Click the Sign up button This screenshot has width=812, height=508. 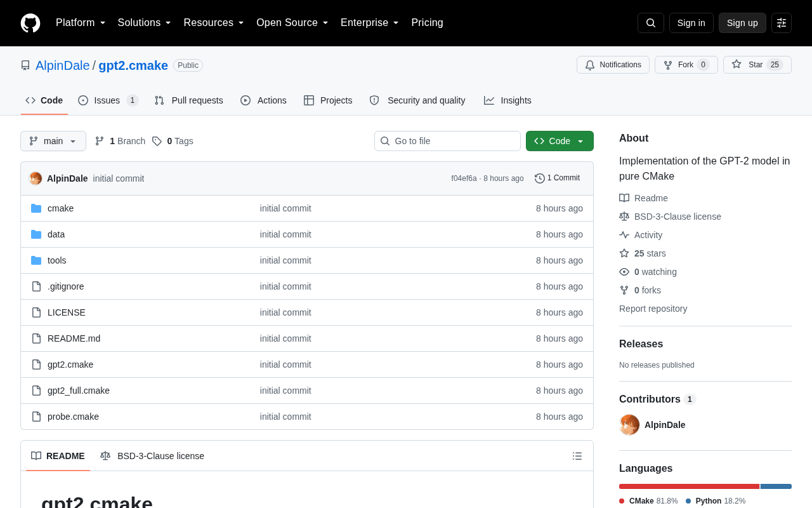click(x=742, y=23)
